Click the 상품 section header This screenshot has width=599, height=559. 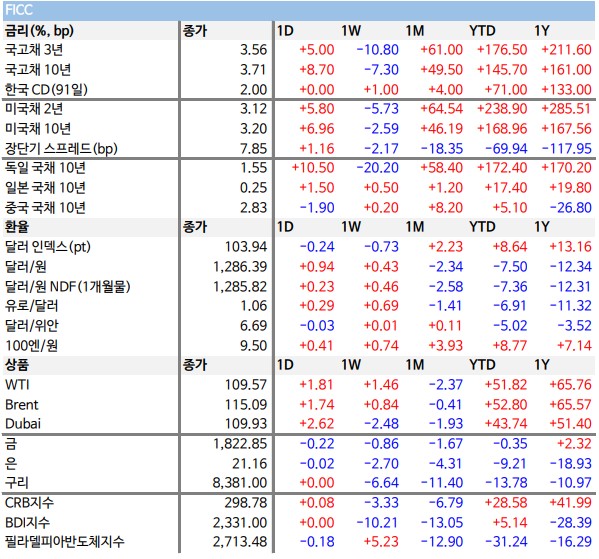(x=17, y=365)
